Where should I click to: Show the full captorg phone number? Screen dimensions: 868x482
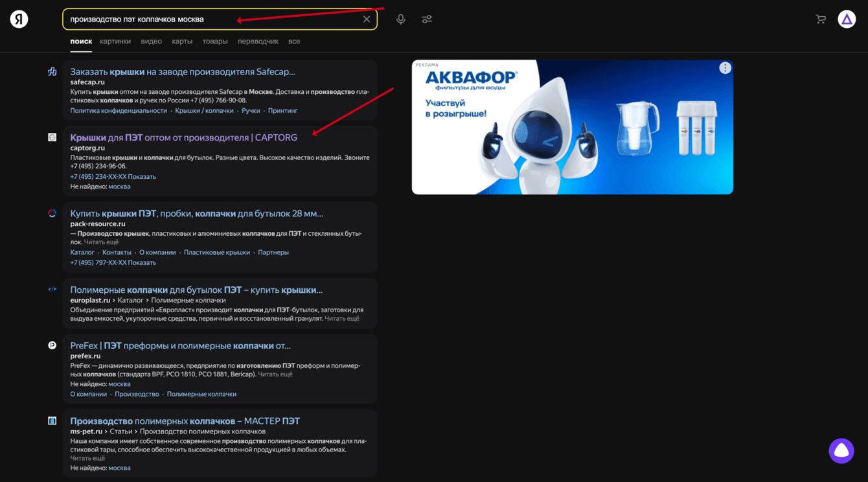click(142, 177)
